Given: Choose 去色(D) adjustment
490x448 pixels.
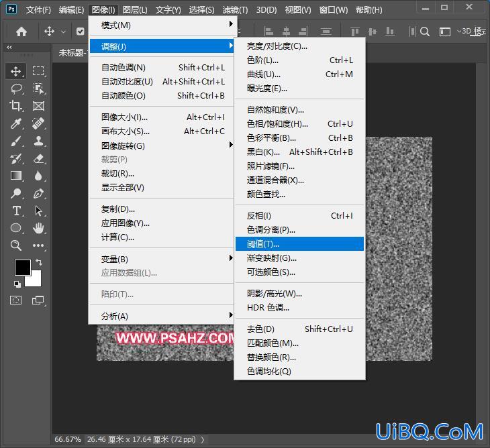Looking at the screenshot, I should coord(299,329).
